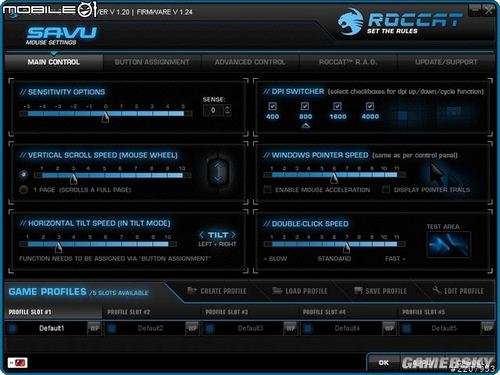
Task: Select the vertical scroll speed slider radio option
Action: point(23,174)
